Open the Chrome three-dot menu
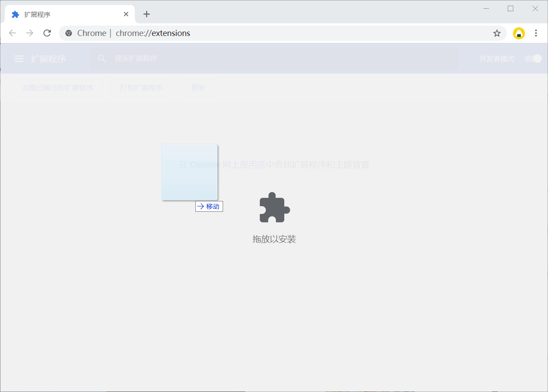 pos(536,33)
